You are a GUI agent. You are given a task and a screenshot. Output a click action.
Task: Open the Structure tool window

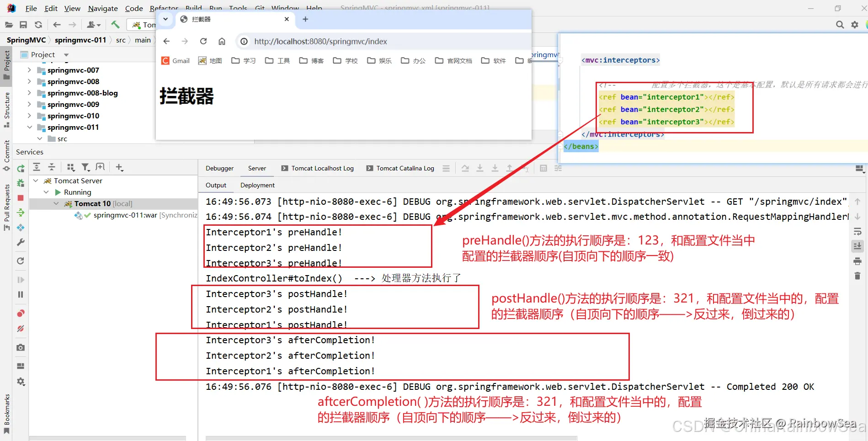7,110
